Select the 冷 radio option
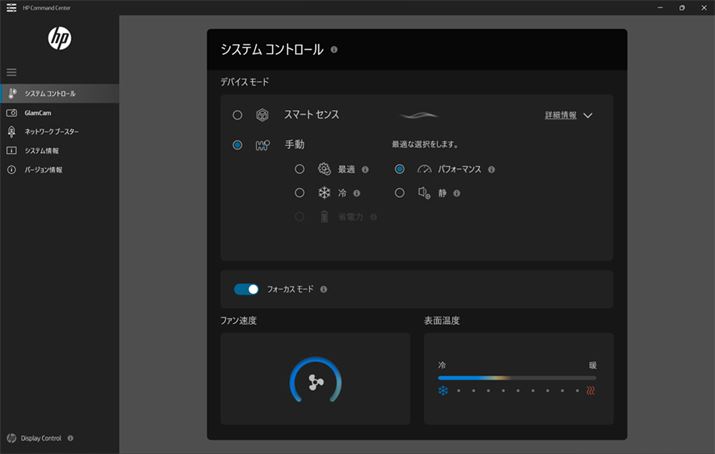 (299, 193)
